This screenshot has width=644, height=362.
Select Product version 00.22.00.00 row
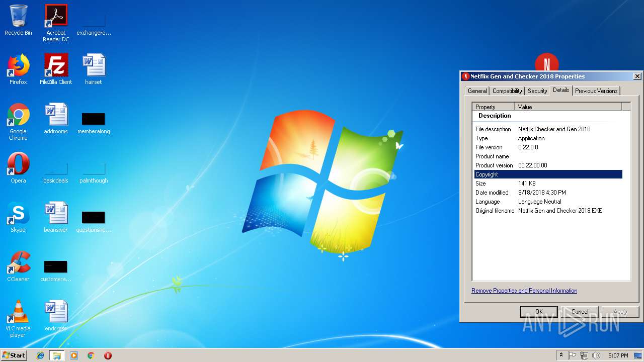548,165
